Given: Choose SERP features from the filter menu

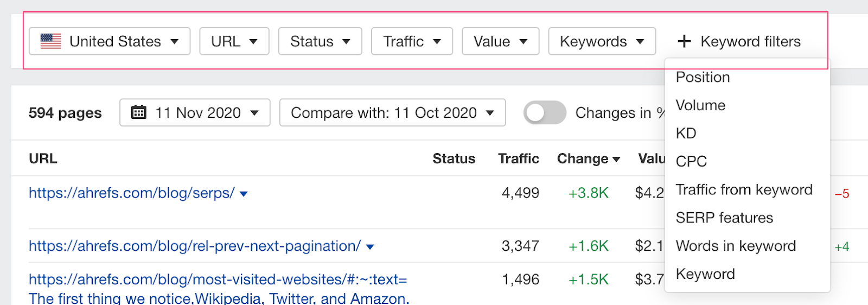Looking at the screenshot, I should pos(724,218).
